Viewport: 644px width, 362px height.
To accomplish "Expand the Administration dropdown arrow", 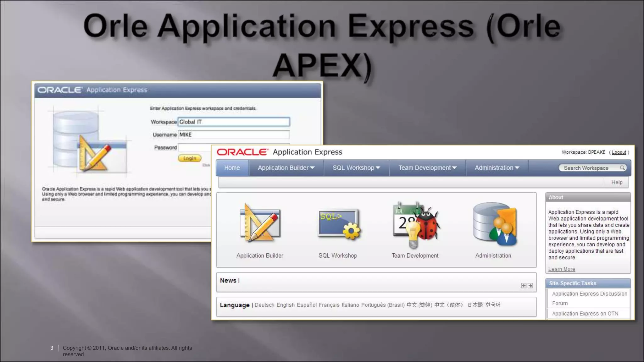I will 517,168.
